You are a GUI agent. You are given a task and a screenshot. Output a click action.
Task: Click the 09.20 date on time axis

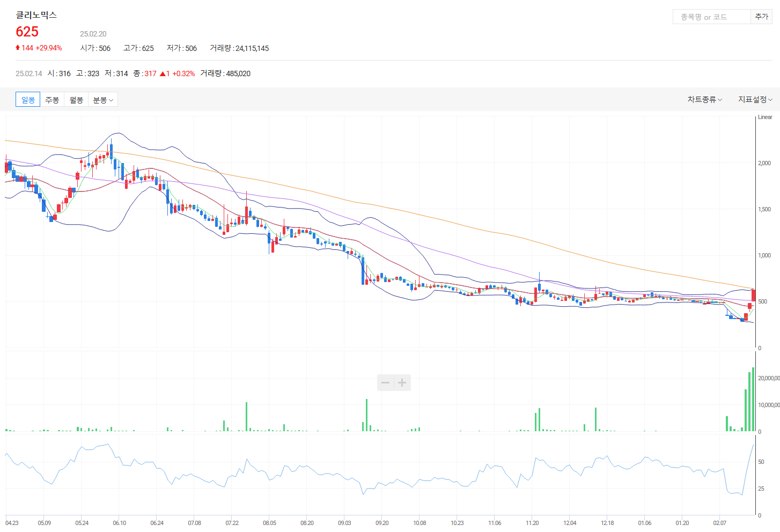tap(382, 523)
